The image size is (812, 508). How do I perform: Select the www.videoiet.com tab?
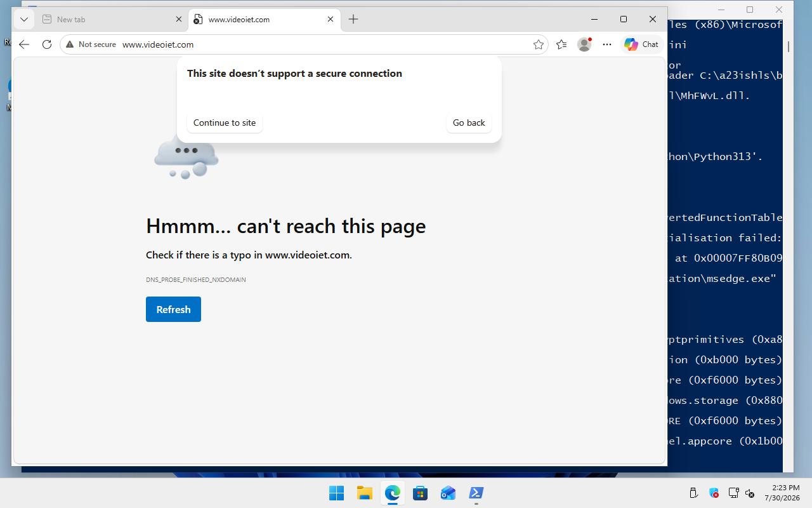[x=265, y=19]
